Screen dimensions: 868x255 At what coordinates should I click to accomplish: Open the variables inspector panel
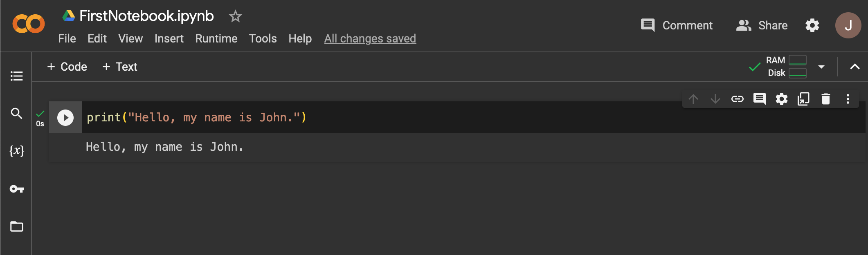click(16, 151)
